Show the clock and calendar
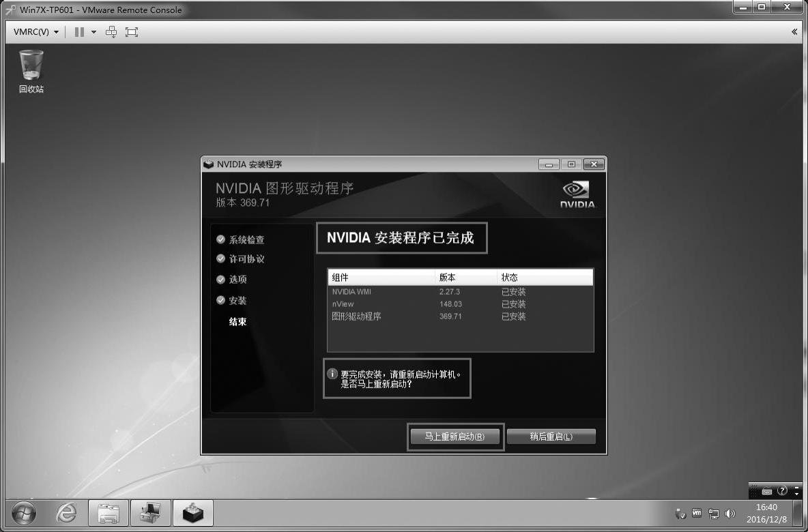 (x=766, y=514)
